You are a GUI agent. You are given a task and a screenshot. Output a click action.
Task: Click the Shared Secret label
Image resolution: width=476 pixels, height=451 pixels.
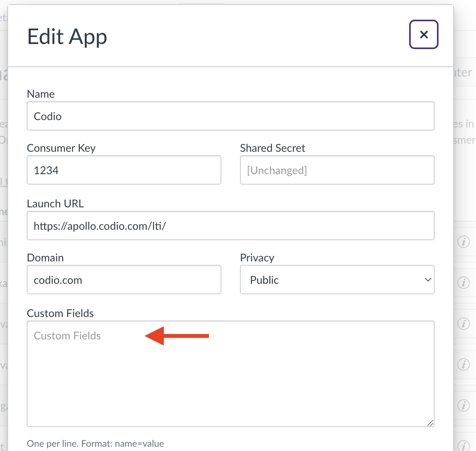point(272,148)
